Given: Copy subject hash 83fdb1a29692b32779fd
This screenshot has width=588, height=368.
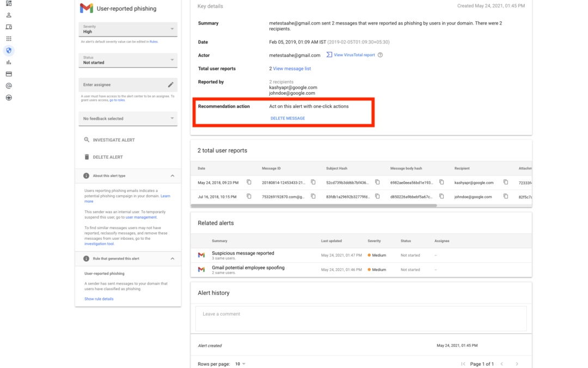Looking at the screenshot, I should 377,196.
